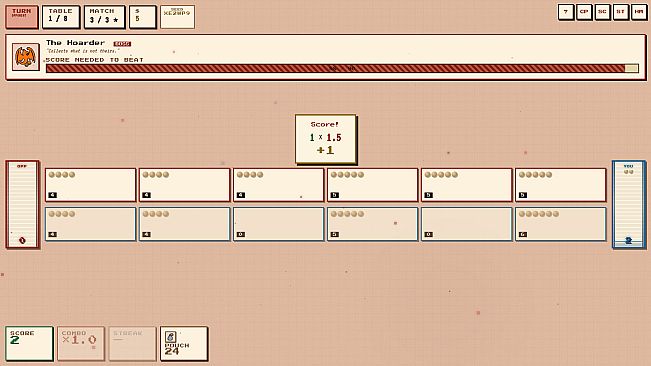651x366 pixels.
Task: Click the COMBO x1.0 panel
Action: [81, 344]
